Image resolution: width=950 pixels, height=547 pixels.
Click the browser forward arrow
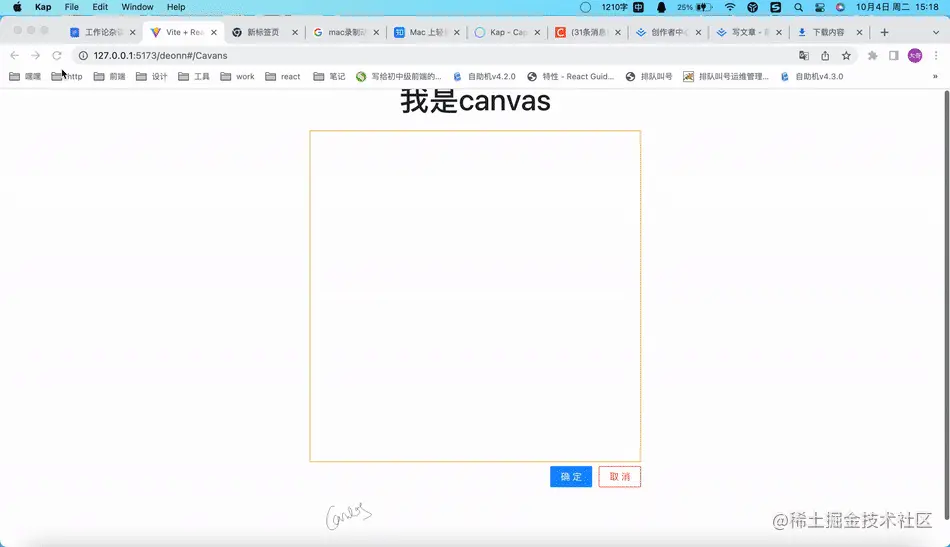click(x=35, y=56)
